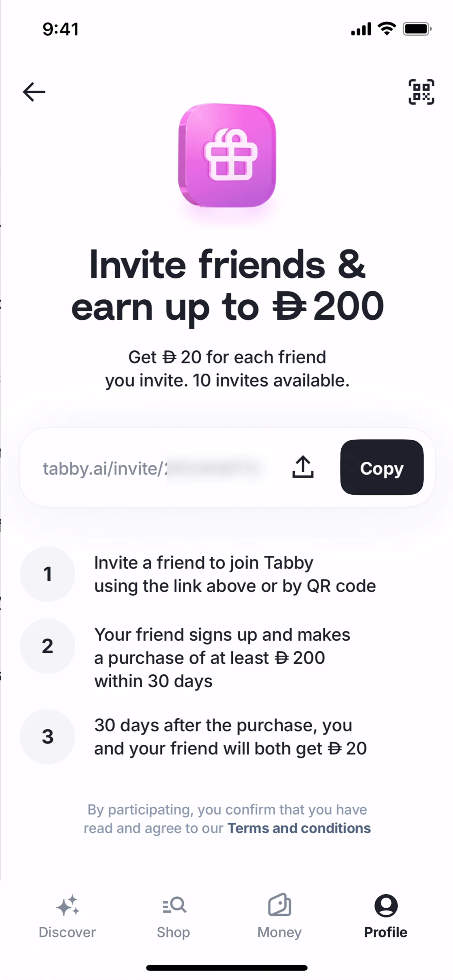Viewport: 453px width, 980px height.
Task: Open the QR code scanner icon
Action: point(421,92)
